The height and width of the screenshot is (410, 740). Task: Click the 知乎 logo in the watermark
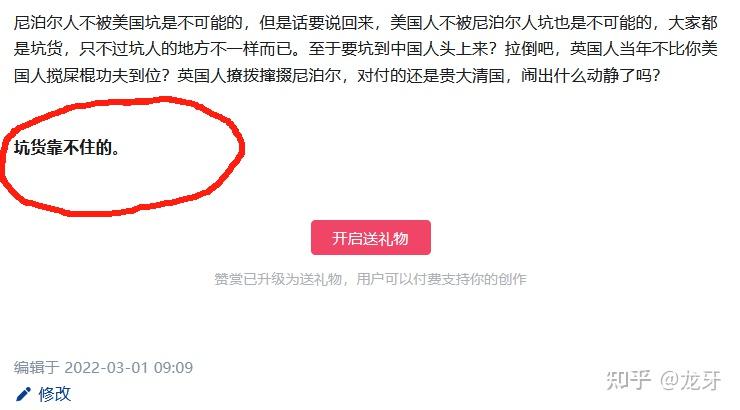coord(629,380)
